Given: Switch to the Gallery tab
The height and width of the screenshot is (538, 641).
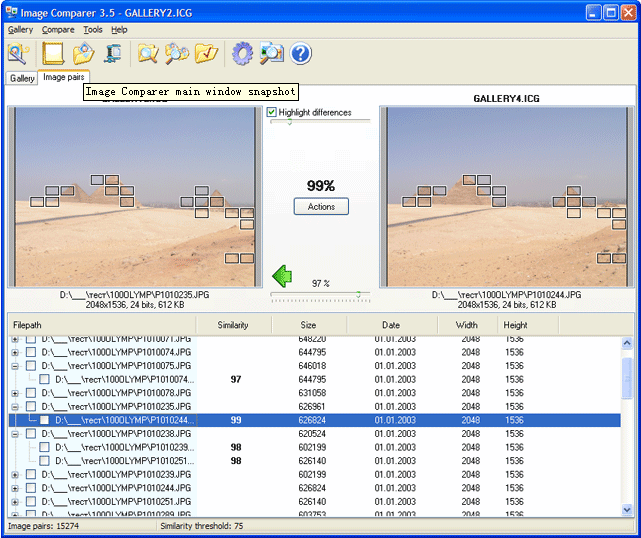Looking at the screenshot, I should click(22, 78).
